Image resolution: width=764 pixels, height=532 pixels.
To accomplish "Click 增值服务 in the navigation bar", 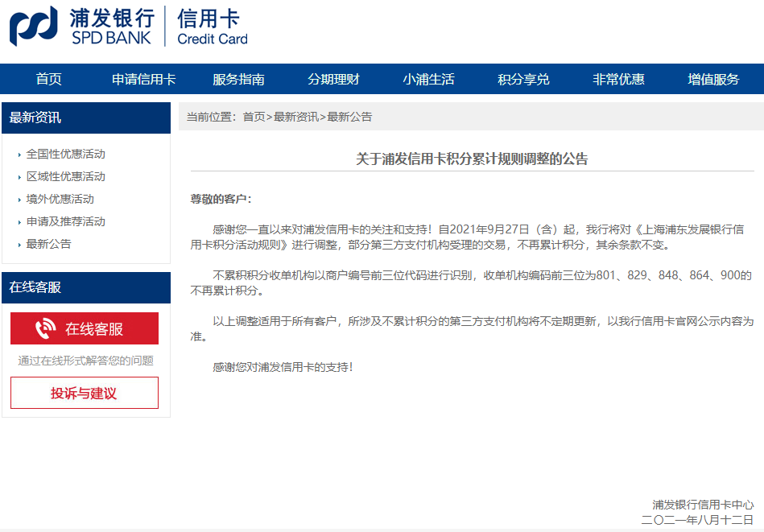I will (713, 79).
